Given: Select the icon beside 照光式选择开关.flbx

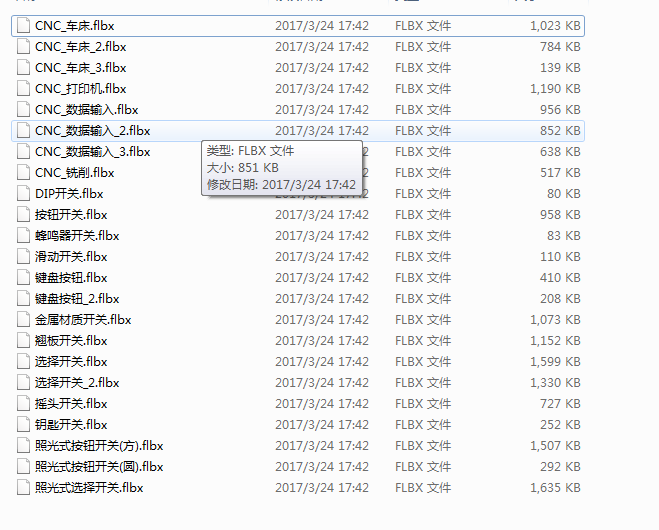Looking at the screenshot, I should click(24, 488).
